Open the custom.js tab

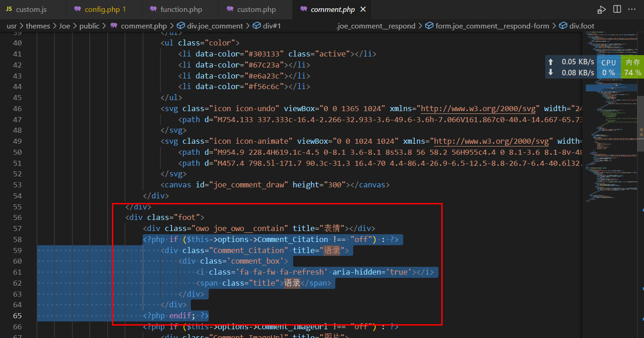point(31,10)
